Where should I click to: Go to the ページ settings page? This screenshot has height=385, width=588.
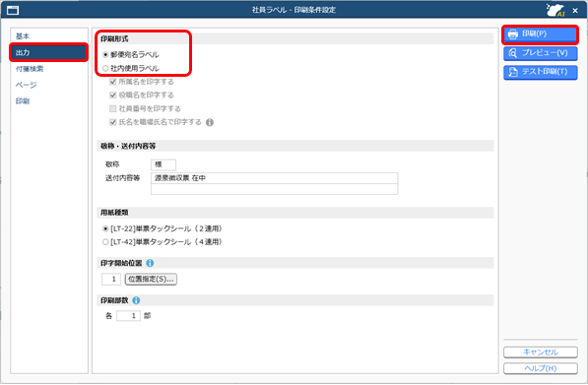[x=49, y=85]
